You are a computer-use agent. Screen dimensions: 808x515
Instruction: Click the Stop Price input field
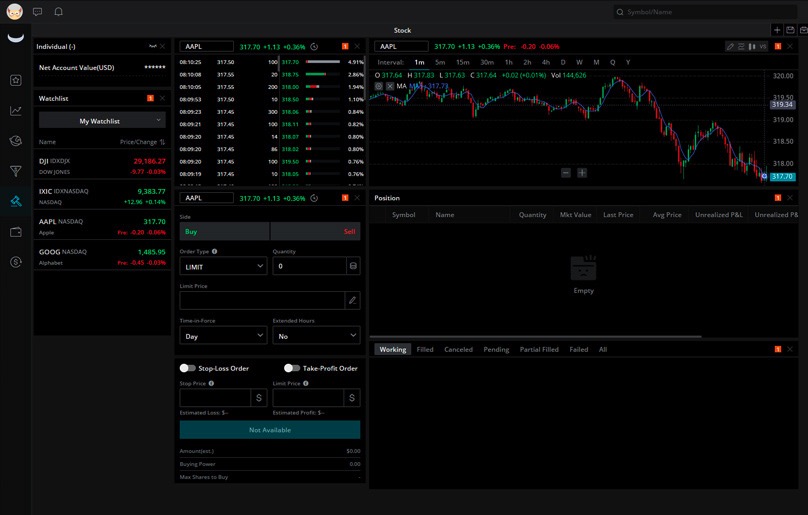coord(215,397)
